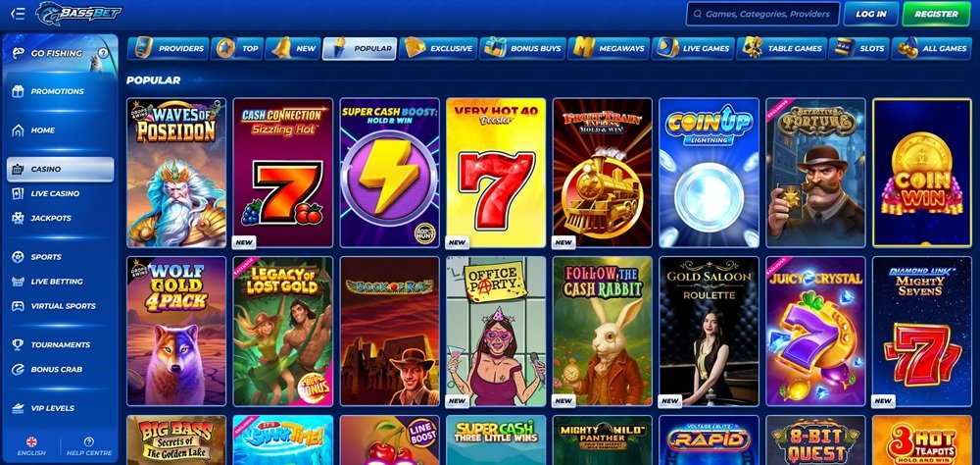
Task: Click the BassBet fish logo
Action: pos(78,13)
